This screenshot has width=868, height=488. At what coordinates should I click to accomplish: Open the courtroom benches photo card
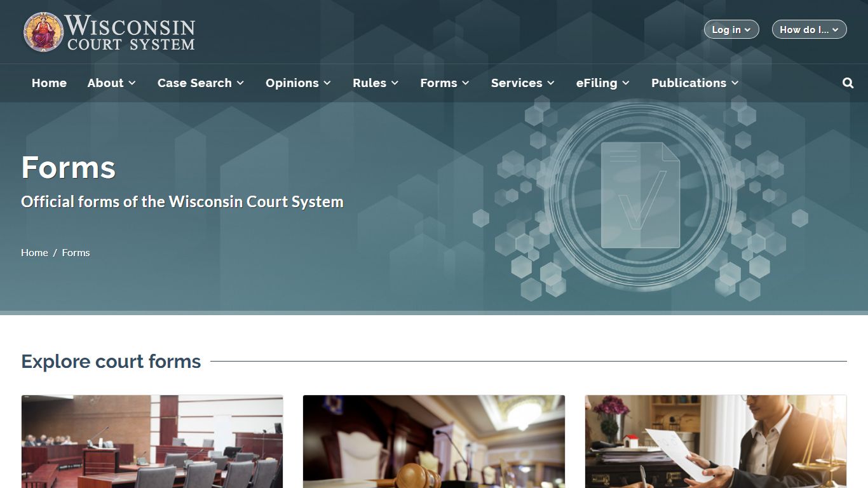point(152,442)
